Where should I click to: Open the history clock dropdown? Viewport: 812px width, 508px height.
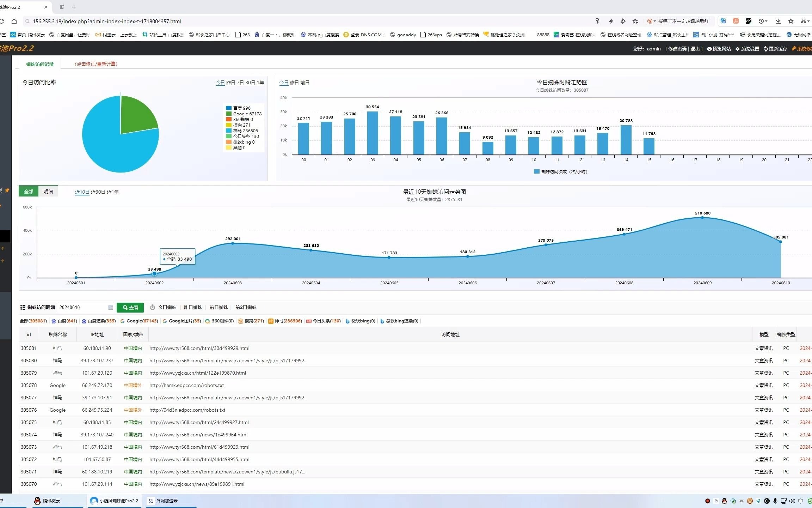[x=763, y=21]
